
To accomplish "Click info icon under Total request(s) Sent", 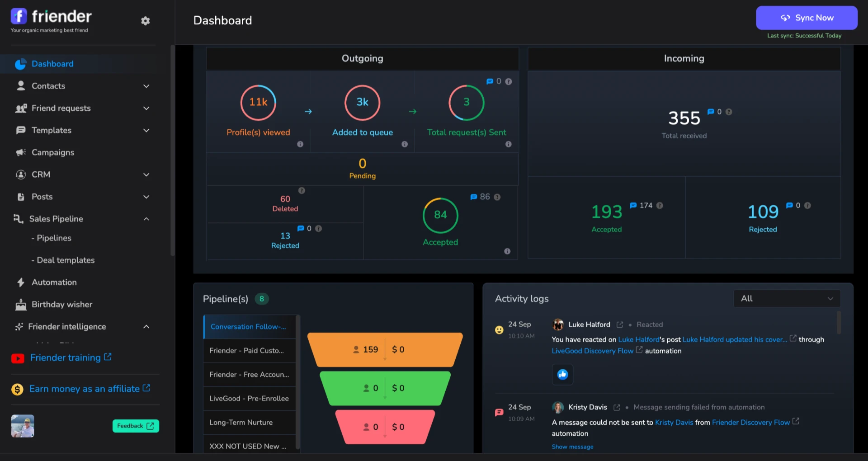I will point(509,144).
